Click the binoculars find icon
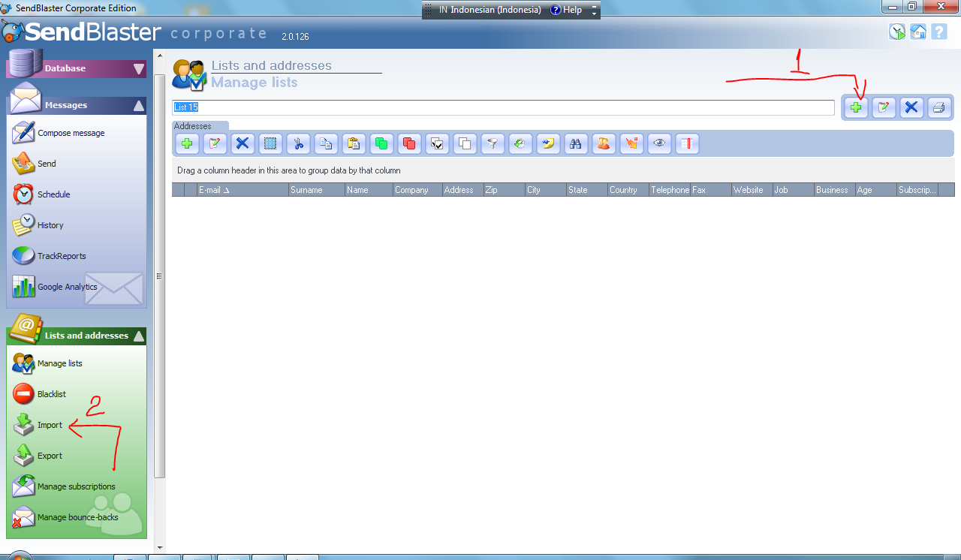The height and width of the screenshot is (560, 961). [x=576, y=143]
